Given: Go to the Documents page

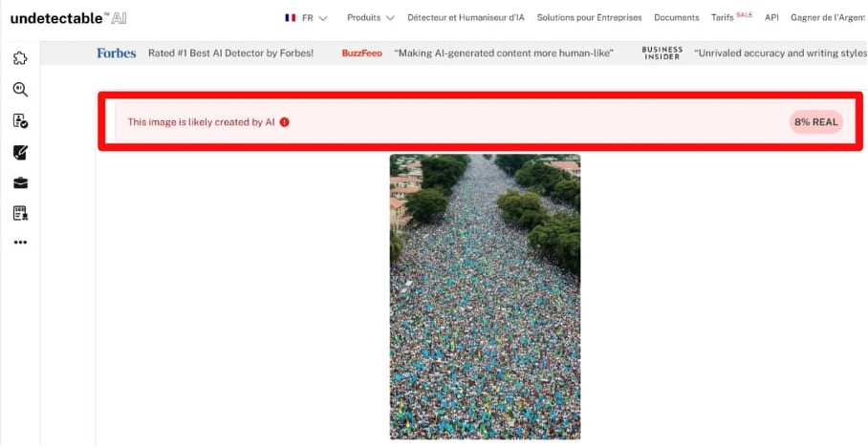Looking at the screenshot, I should [x=677, y=18].
